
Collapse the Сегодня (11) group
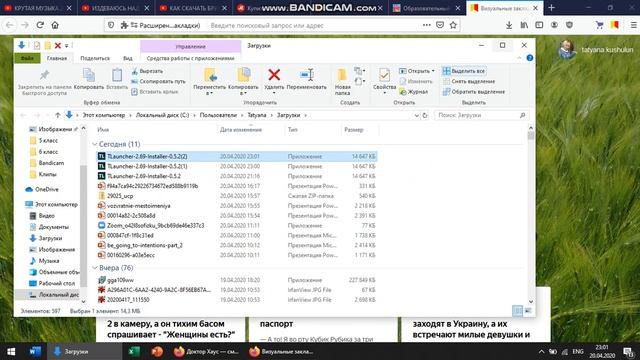pyautogui.click(x=95, y=144)
